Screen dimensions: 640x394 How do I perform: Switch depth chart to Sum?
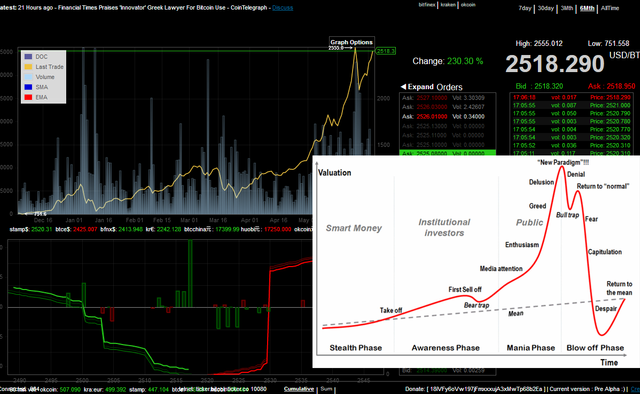326,389
